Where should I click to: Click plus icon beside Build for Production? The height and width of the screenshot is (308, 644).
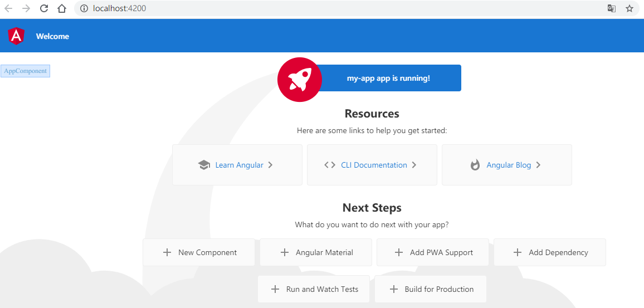pos(394,289)
